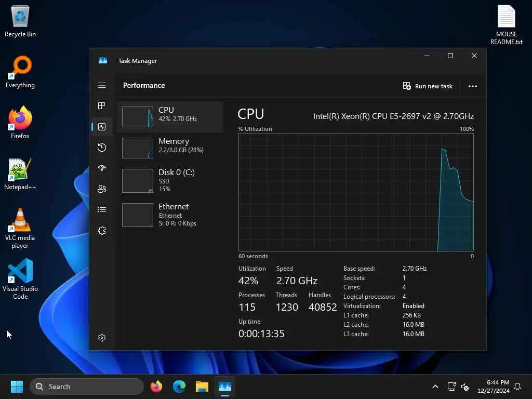
Task: Switch to the Processes page icon
Action: tap(102, 106)
